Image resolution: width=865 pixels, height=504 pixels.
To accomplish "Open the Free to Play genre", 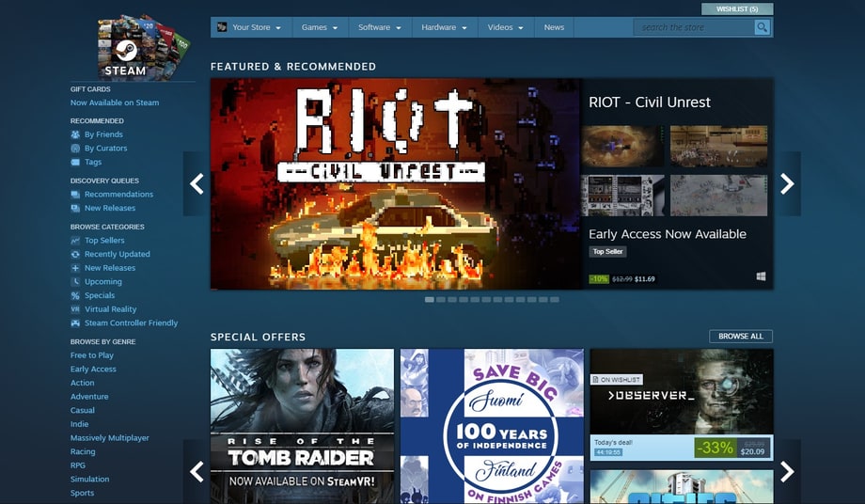I will coord(91,355).
